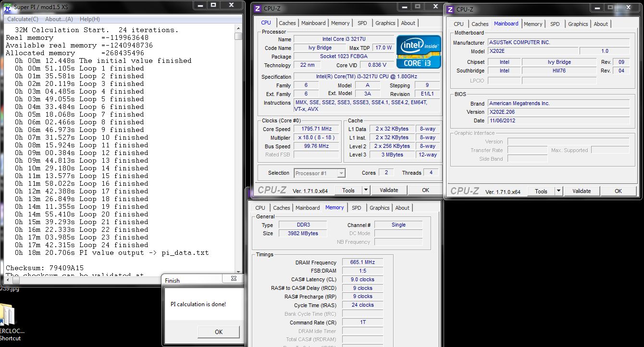Confirm the PI calculation done dialog with OK

[219, 332]
